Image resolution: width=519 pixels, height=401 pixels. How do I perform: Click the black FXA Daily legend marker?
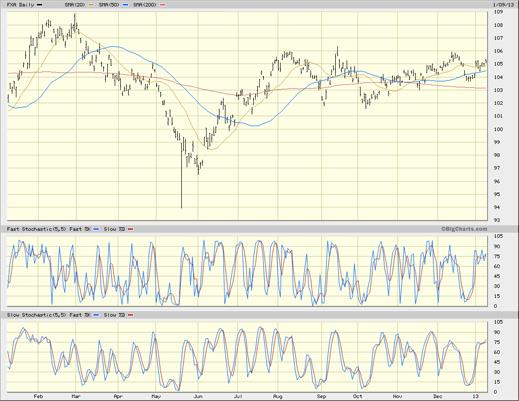pos(39,5)
